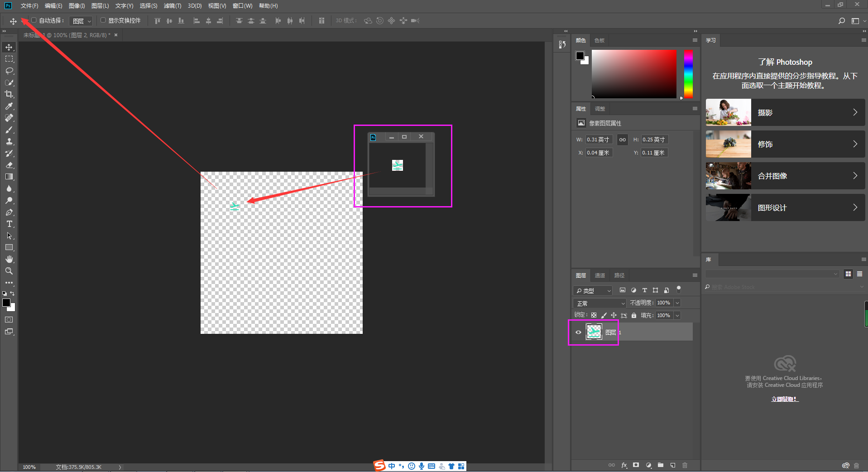
Task: Add a layer mask
Action: [636, 465]
